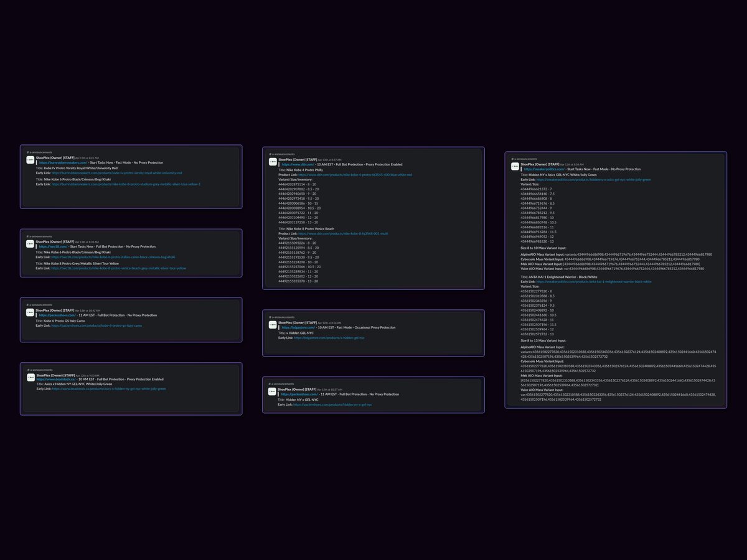Open packershoes hidden-ny-x-gel-nyc early link
Screen dimensions: 747x560
tap(333, 405)
